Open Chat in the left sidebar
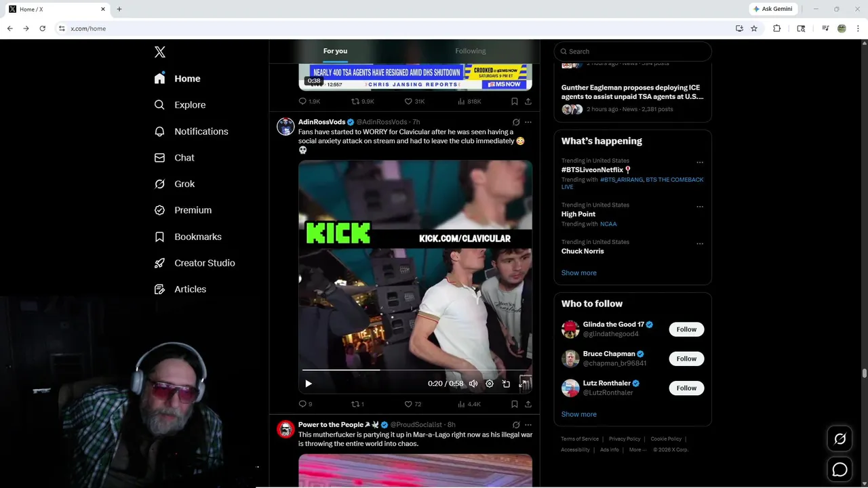This screenshot has height=488, width=868. click(x=174, y=158)
